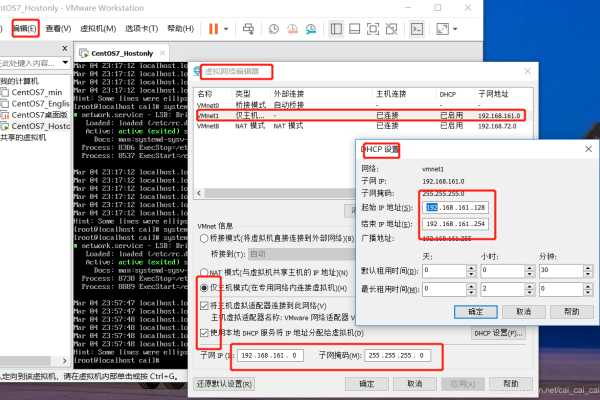The height and width of the screenshot is (400, 600).
Task: Toggle the connect host virtual adapter checkbox
Action: click(x=202, y=303)
